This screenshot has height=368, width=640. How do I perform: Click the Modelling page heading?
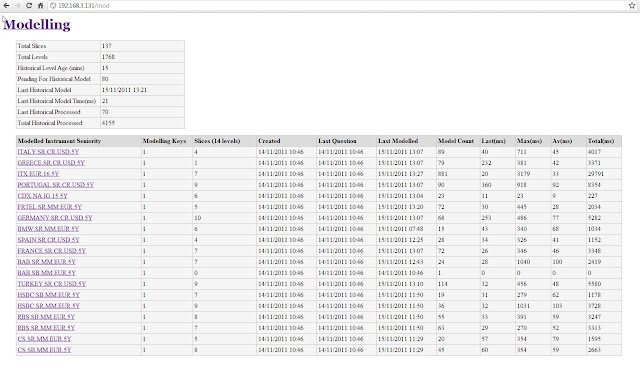click(37, 24)
